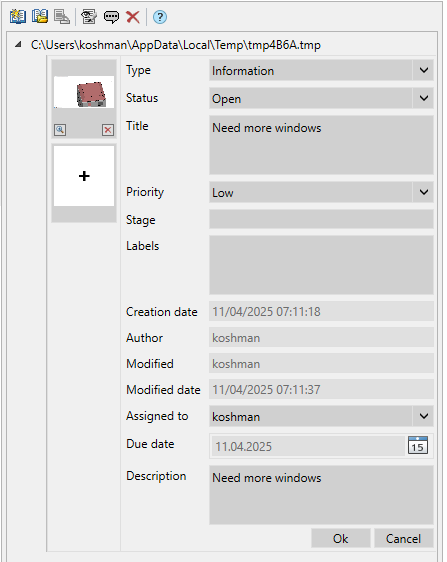Click into the Stage input field
The image size is (447, 562).
click(321, 219)
